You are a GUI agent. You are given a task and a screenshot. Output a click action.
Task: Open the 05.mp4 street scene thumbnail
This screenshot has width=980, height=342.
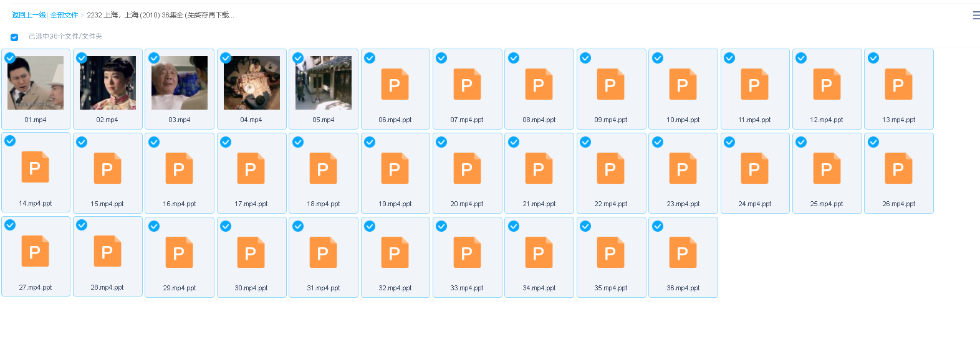tap(324, 83)
